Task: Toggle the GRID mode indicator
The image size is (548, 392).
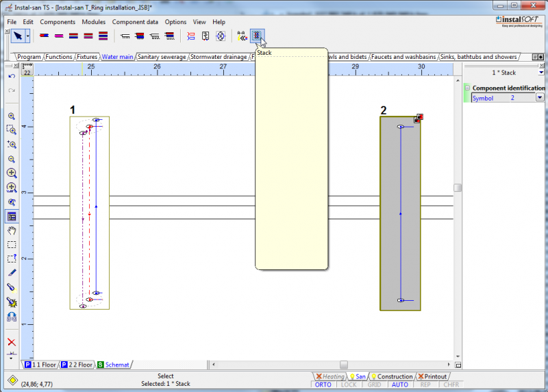Action: [374, 384]
